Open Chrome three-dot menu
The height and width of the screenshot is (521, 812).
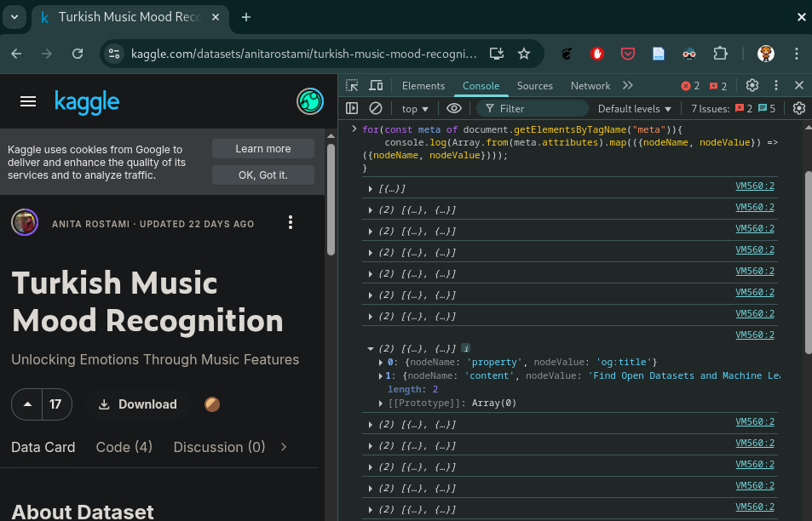tap(796, 54)
